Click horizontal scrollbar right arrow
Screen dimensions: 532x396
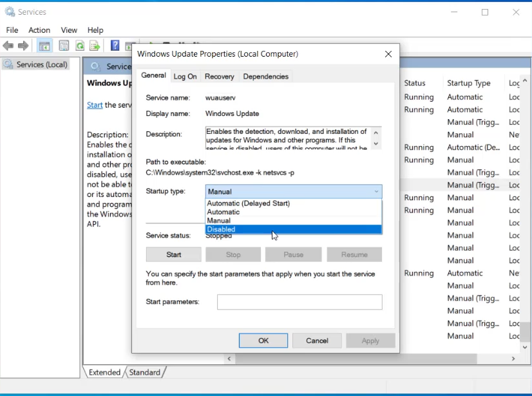coord(513,359)
